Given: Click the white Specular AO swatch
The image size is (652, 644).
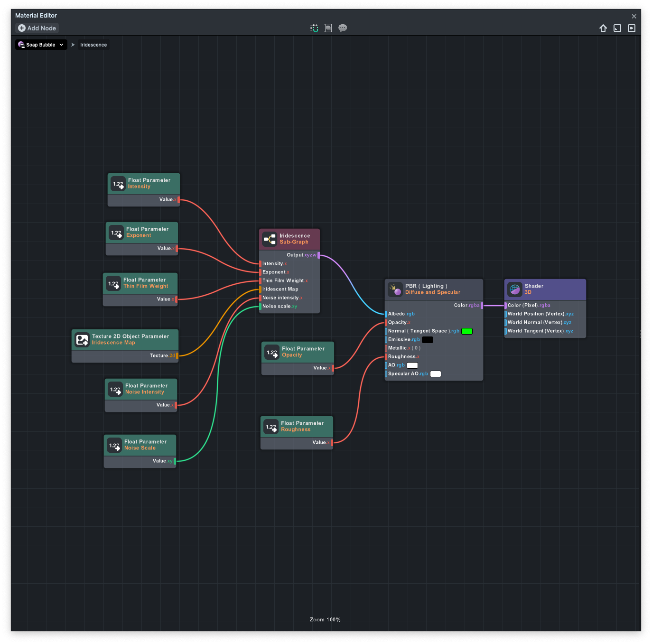Looking at the screenshot, I should [435, 374].
